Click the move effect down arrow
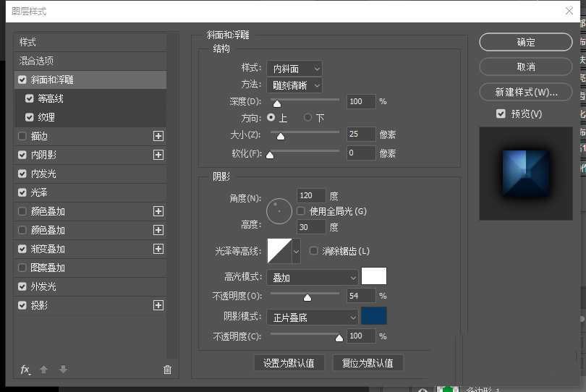 tap(63, 370)
